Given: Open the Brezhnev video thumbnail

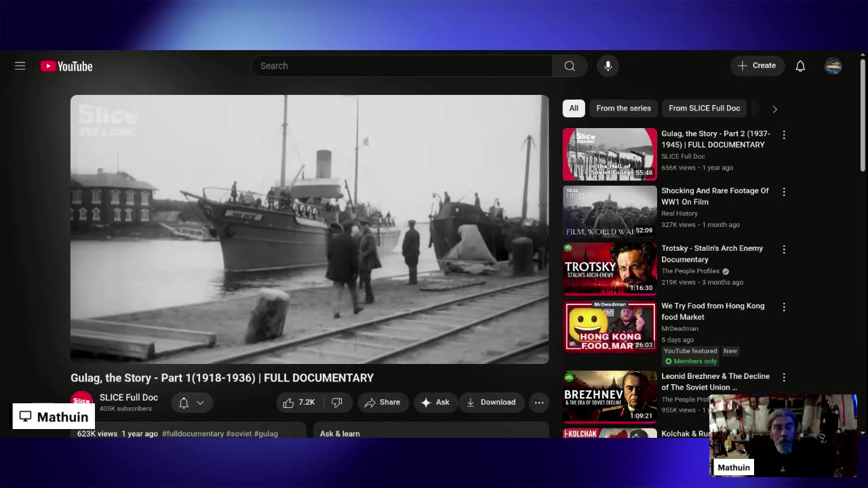Looking at the screenshot, I should tap(610, 396).
